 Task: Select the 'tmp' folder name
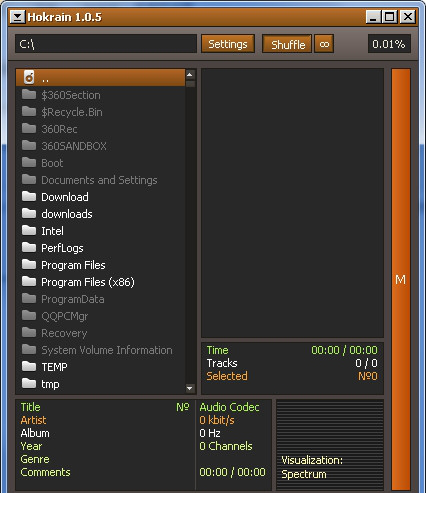pyautogui.click(x=50, y=384)
